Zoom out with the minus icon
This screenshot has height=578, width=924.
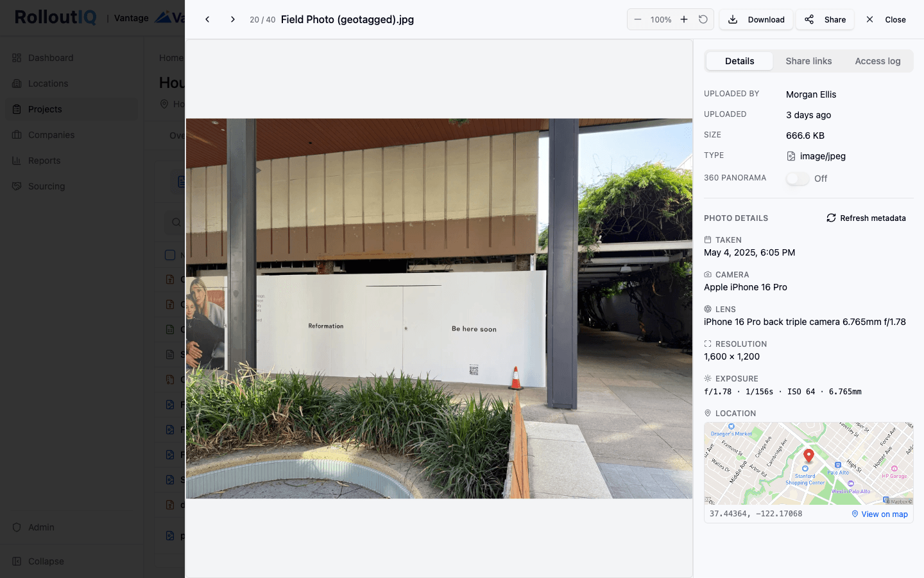[x=638, y=19]
